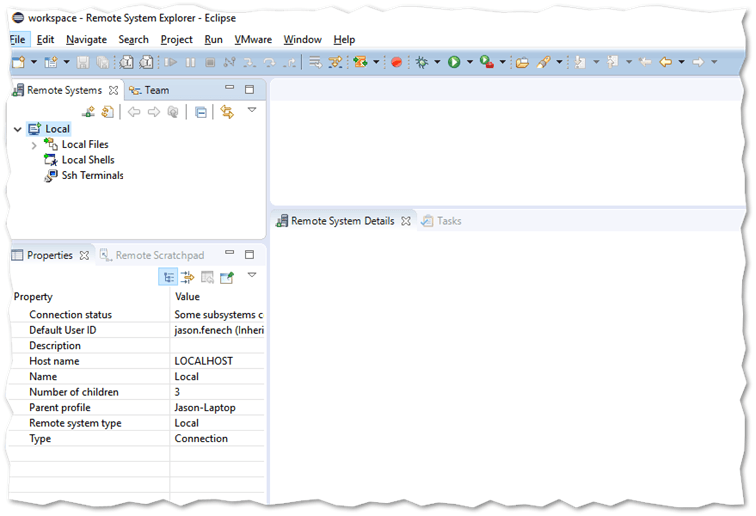756x516 pixels.
Task: Click the Resume debug icon
Action: pyautogui.click(x=171, y=62)
